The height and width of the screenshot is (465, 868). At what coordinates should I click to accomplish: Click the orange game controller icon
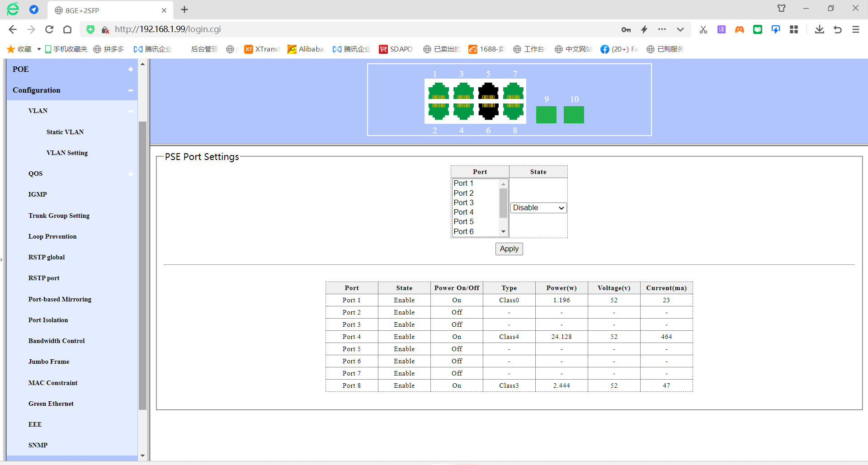740,29
